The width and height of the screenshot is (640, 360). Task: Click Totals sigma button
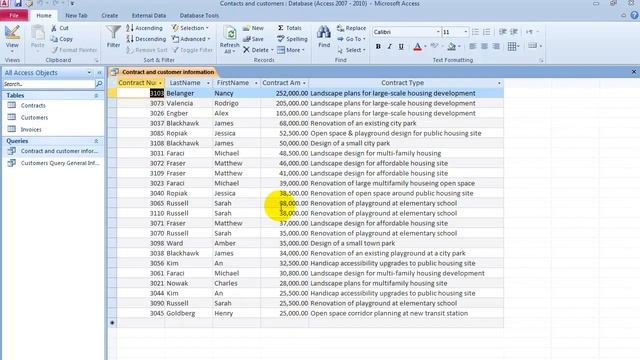click(290, 28)
